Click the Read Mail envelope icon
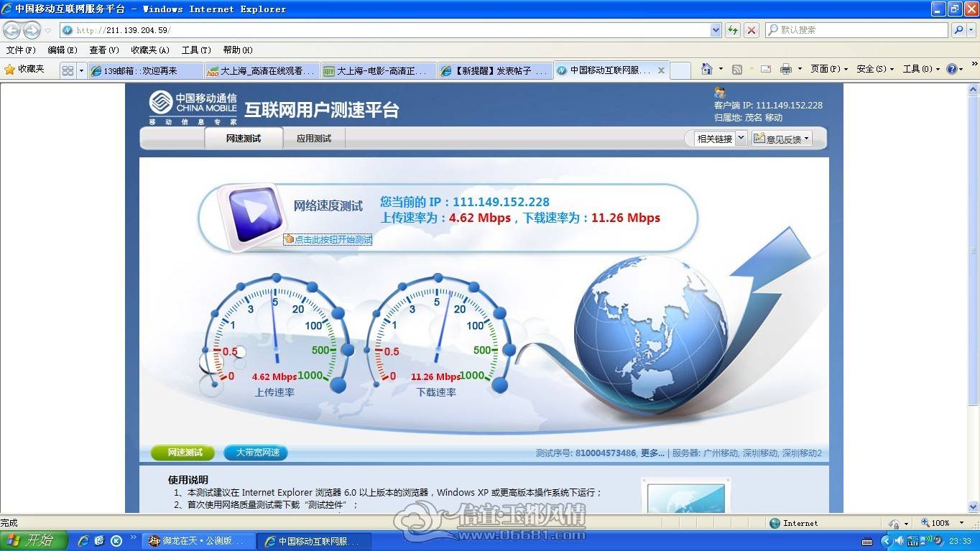The height and width of the screenshot is (551, 980). pyautogui.click(x=766, y=69)
